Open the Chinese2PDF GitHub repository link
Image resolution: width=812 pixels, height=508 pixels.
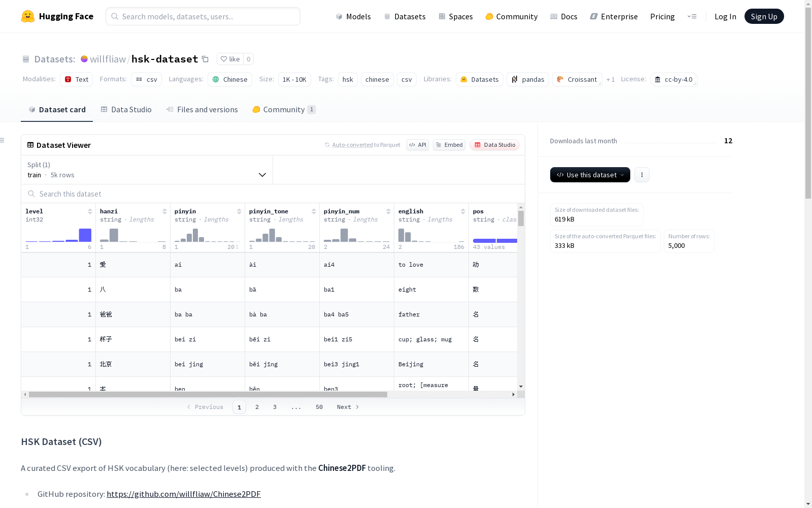click(x=184, y=494)
